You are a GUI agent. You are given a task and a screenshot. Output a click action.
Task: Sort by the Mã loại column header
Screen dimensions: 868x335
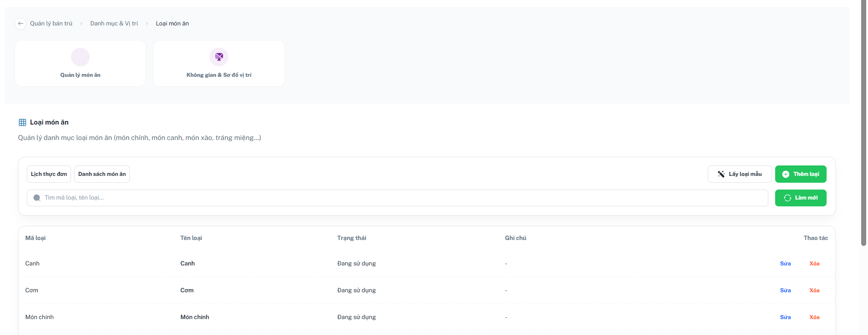pyautogui.click(x=36, y=238)
